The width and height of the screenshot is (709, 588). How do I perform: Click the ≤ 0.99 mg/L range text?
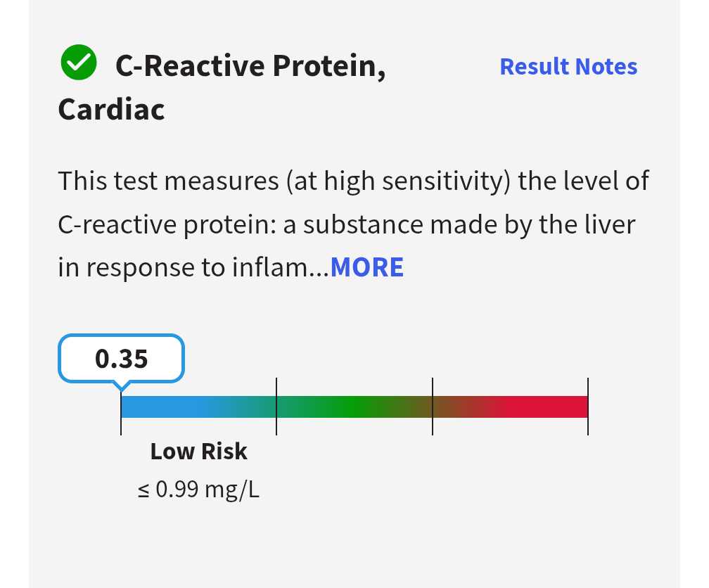coord(198,490)
